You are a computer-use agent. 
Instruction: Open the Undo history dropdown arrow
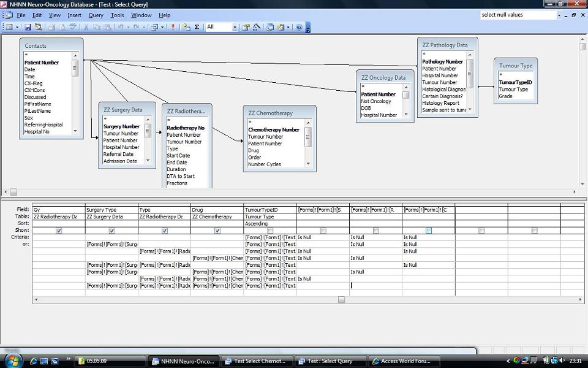128,27
